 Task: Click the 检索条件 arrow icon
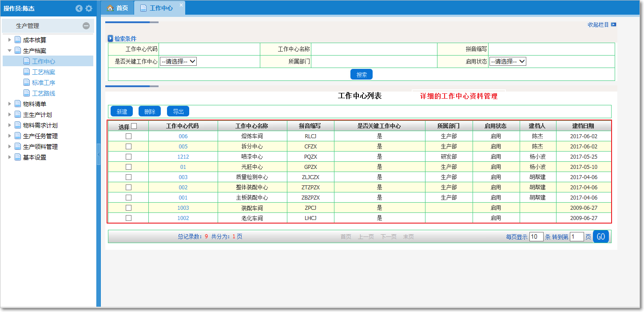point(111,39)
